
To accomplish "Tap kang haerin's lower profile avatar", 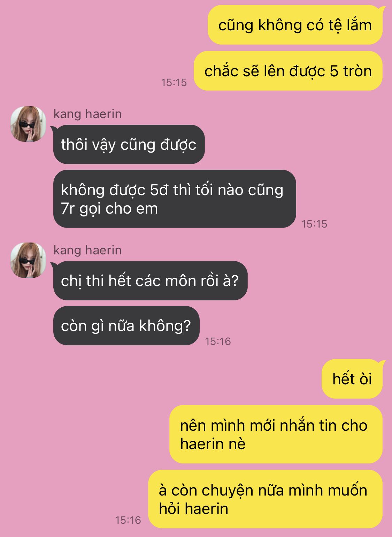I will tap(28, 260).
